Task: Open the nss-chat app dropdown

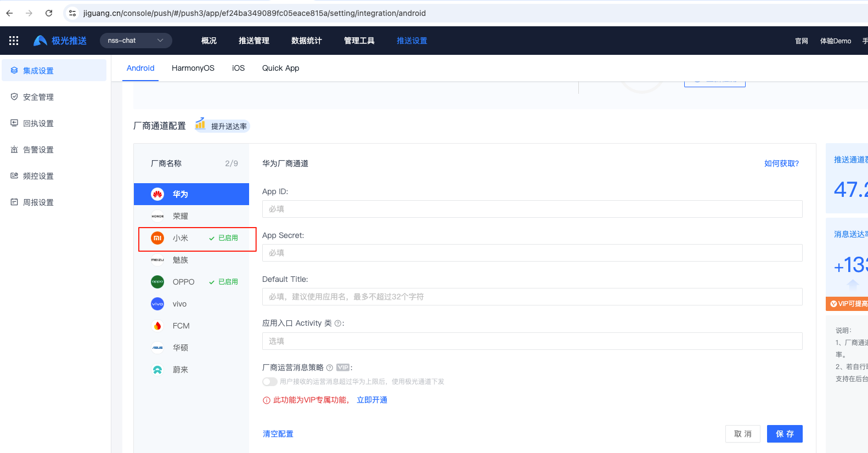Action: (x=136, y=41)
